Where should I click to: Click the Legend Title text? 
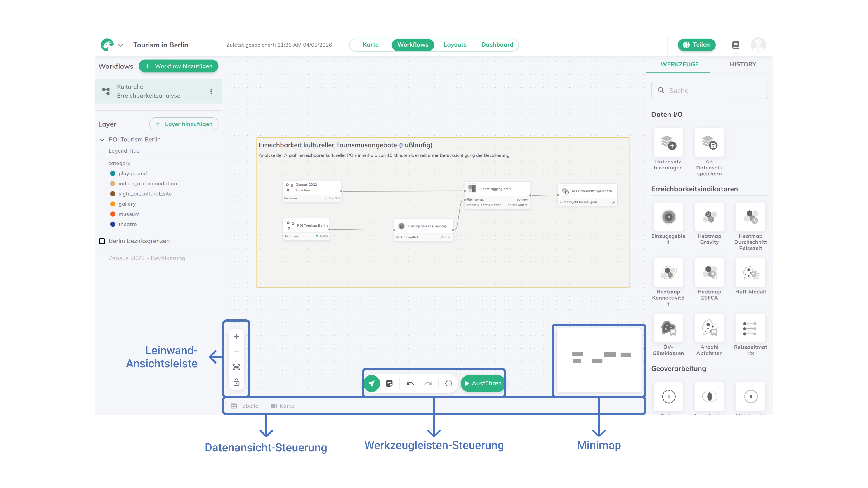(124, 151)
